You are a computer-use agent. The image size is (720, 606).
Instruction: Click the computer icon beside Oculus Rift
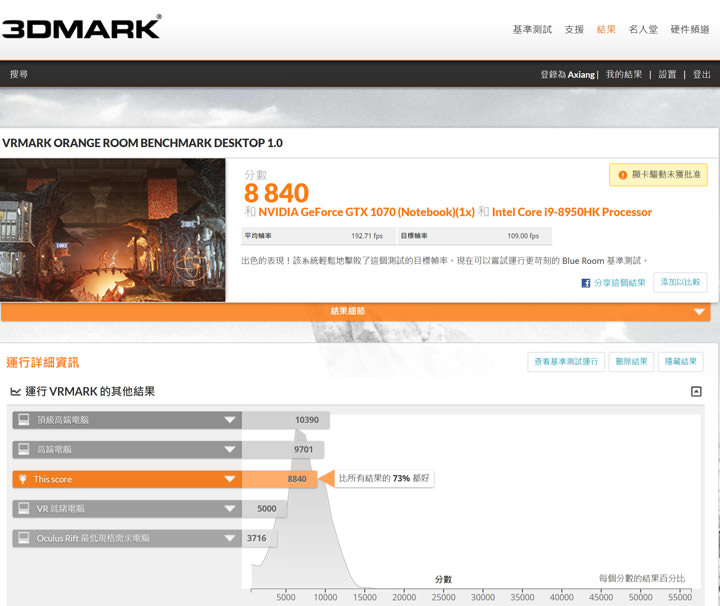pos(23,538)
